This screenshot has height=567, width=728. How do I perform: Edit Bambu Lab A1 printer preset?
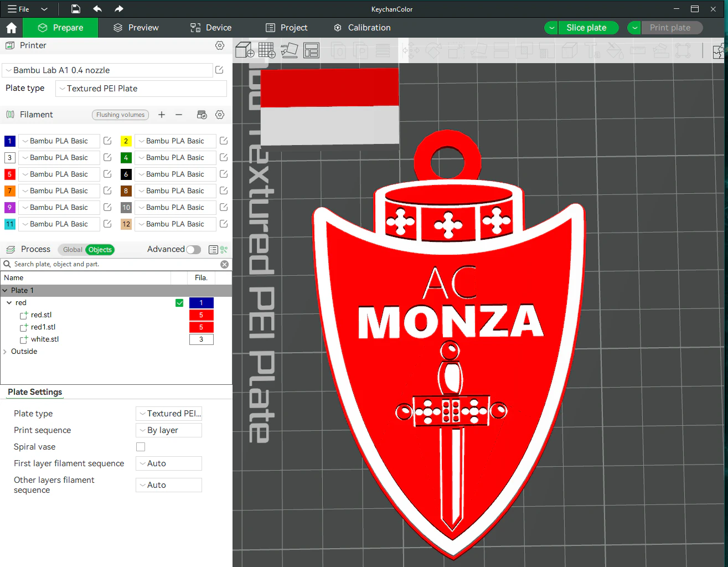click(x=219, y=70)
